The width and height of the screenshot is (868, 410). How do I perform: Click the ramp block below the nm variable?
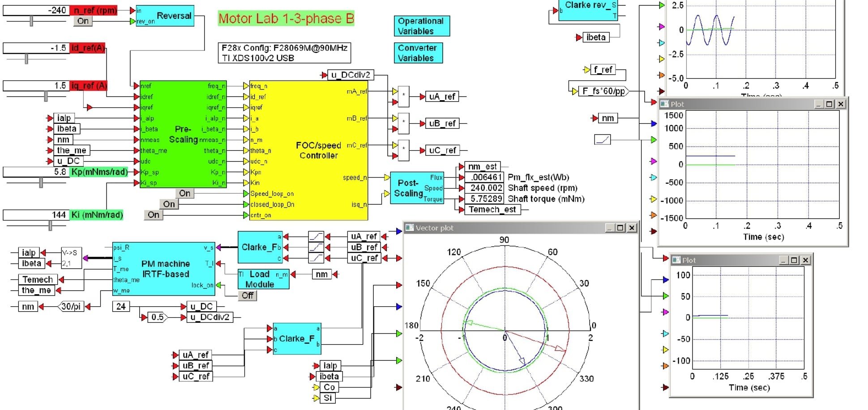coord(603,139)
